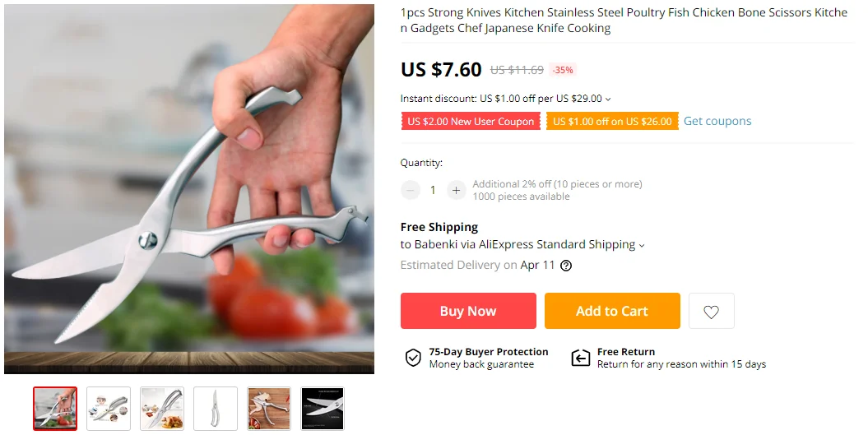The image size is (868, 435).
Task: Select the US $2.00 New User Coupon
Action: [471, 122]
